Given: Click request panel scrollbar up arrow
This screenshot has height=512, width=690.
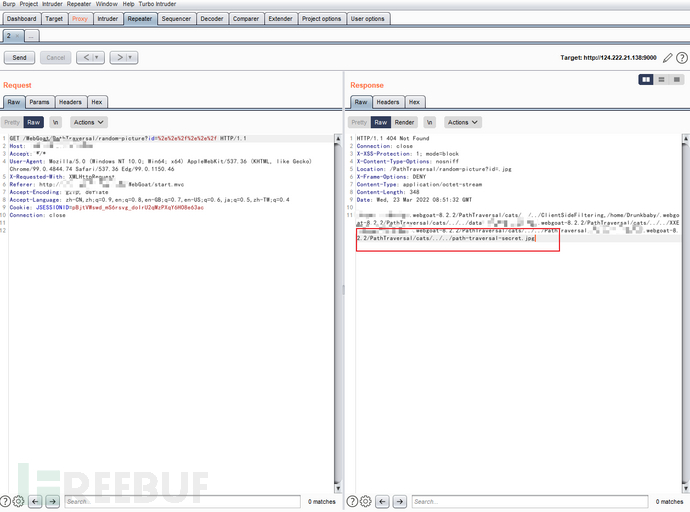Looking at the screenshot, I should tap(338, 138).
